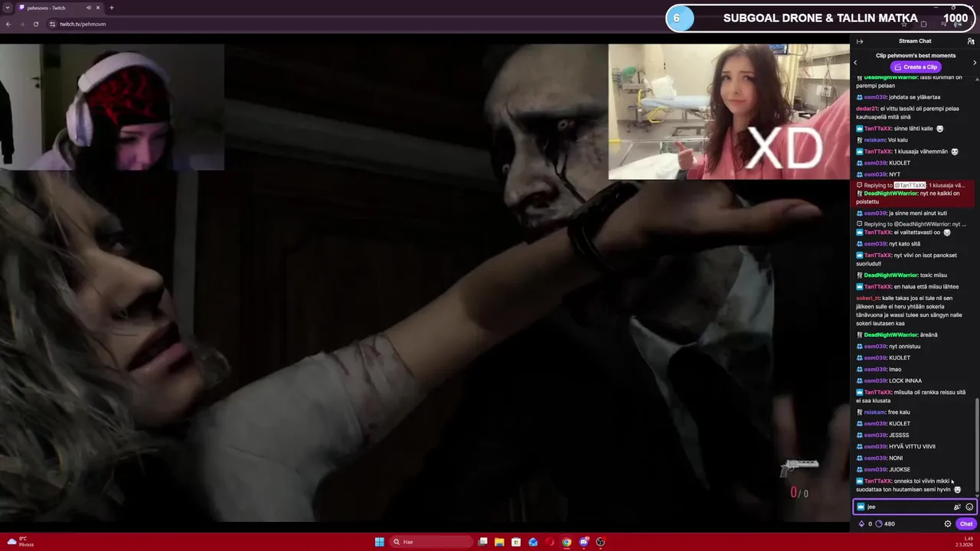Open File Explorer from the taskbar
Viewport: 980px width, 551px height.
tap(499, 542)
